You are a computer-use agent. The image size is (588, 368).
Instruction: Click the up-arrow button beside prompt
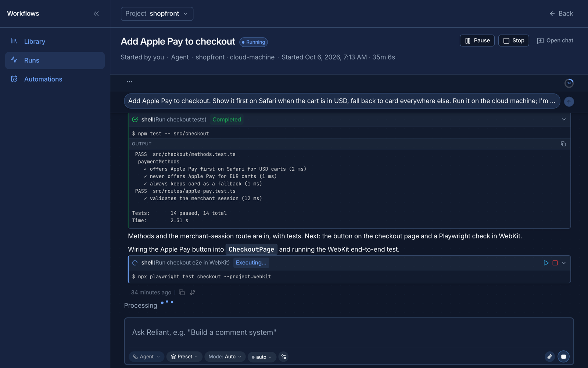[569, 102]
